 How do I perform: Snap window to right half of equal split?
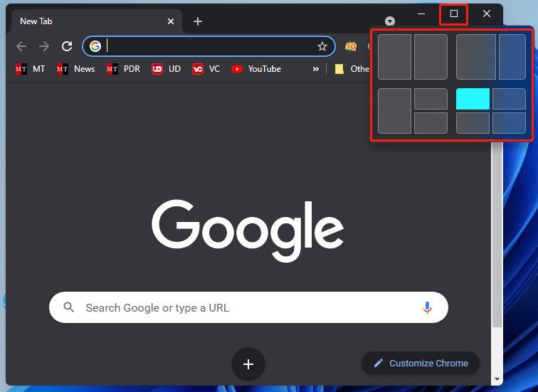(x=431, y=57)
